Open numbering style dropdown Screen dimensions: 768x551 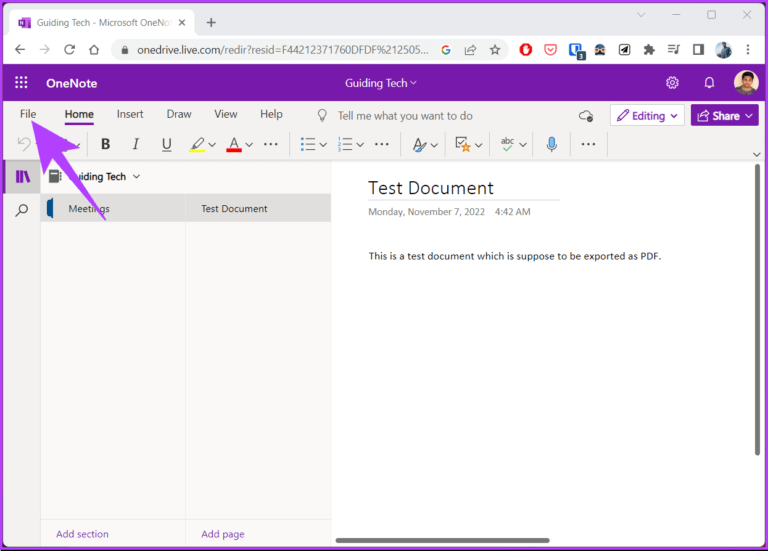360,145
